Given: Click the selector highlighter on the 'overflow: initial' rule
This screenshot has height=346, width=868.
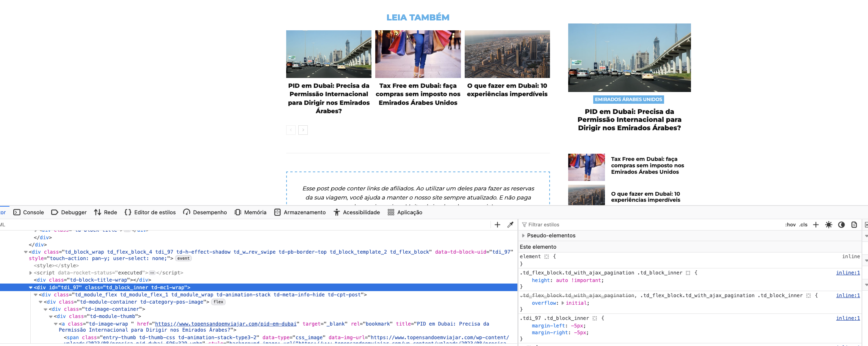Looking at the screenshot, I should [x=808, y=296].
